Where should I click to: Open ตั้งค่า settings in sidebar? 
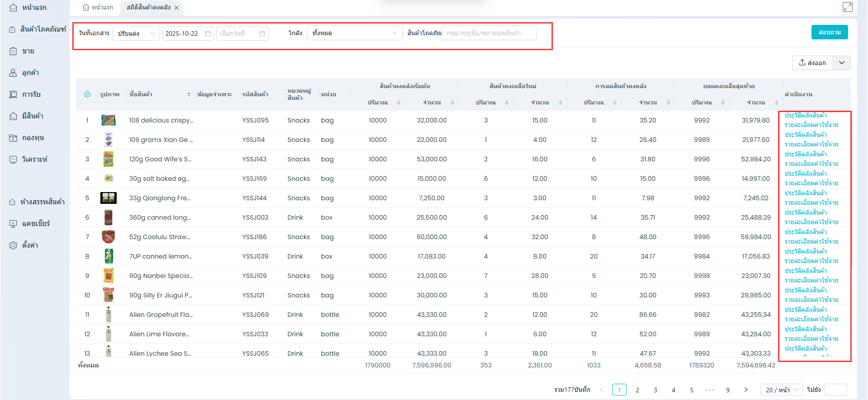[30, 245]
